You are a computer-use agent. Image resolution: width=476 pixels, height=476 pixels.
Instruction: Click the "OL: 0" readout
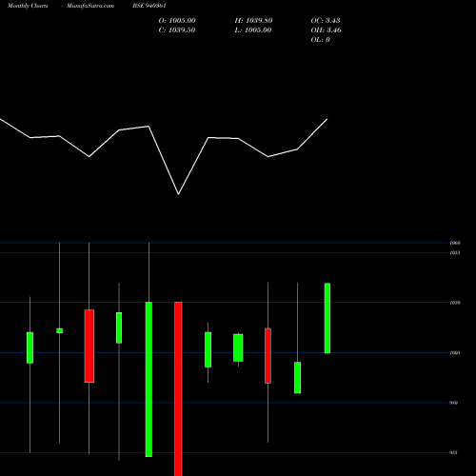coord(321,40)
